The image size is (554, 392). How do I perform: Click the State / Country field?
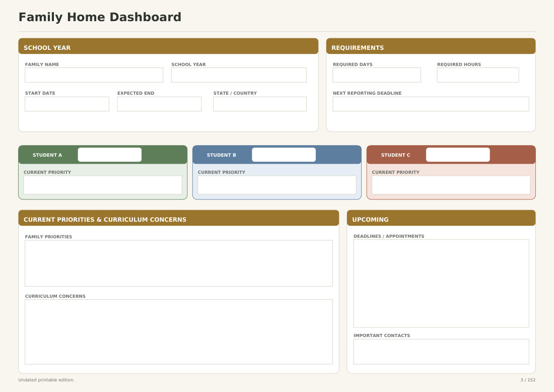(x=260, y=104)
